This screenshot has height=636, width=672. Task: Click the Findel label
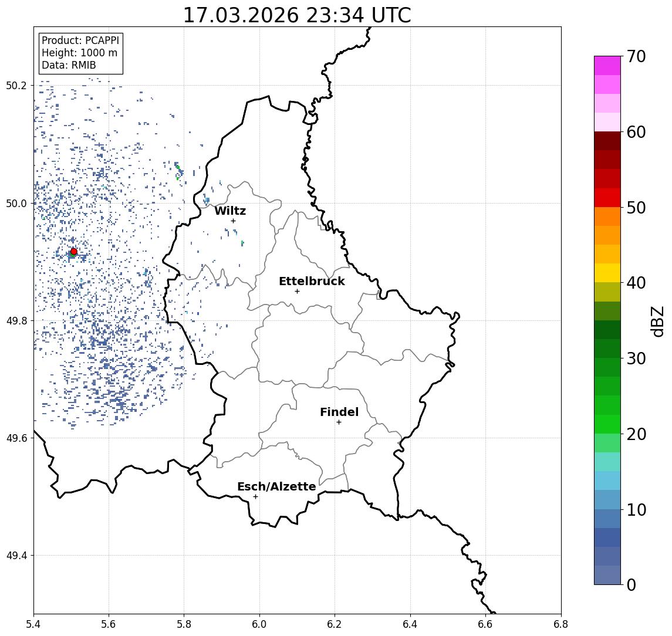[339, 412]
